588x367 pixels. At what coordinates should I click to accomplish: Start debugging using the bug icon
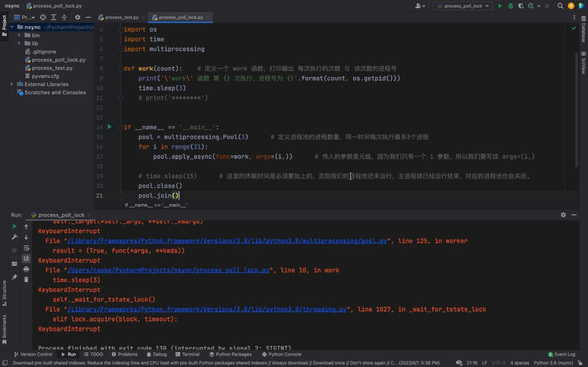coord(510,6)
